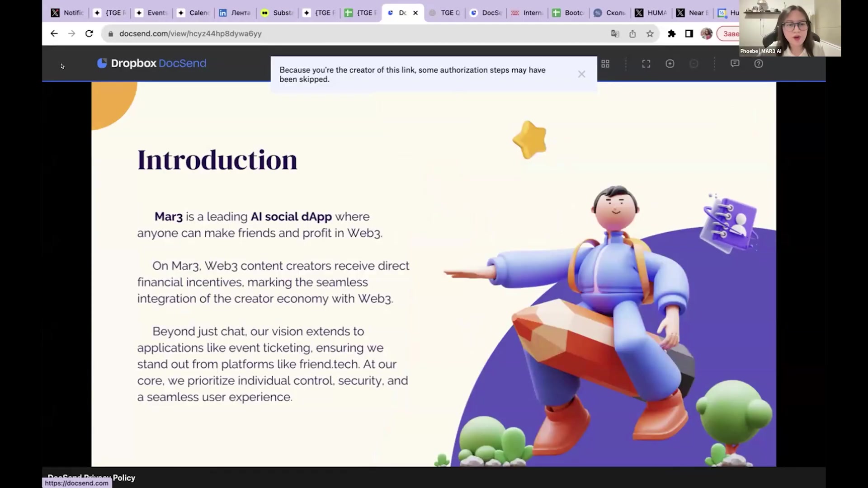Bookmark this page with the star icon

point(650,33)
